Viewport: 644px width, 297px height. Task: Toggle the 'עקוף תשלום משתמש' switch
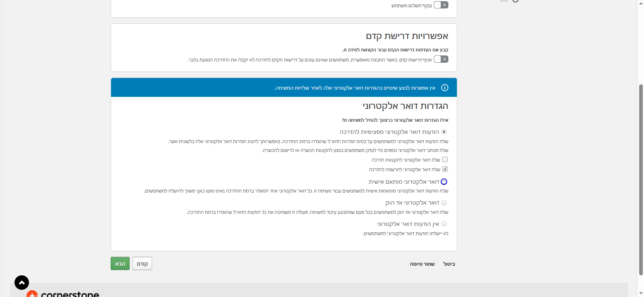[x=441, y=5]
